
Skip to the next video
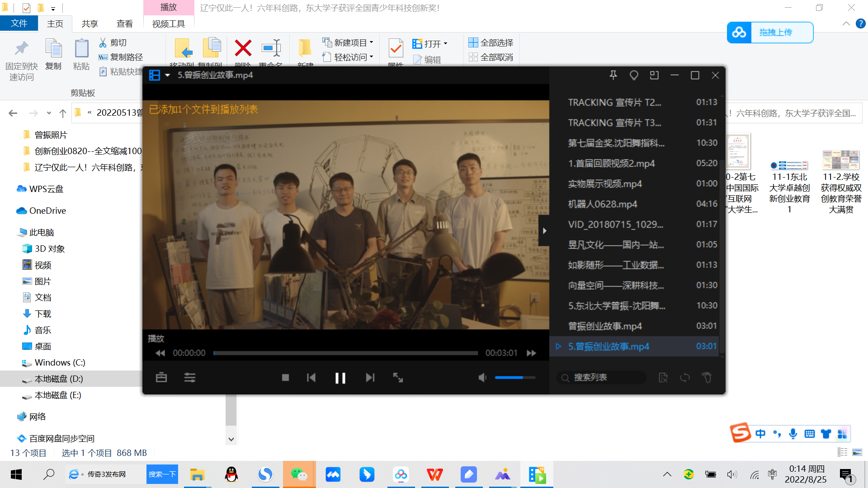tap(370, 378)
